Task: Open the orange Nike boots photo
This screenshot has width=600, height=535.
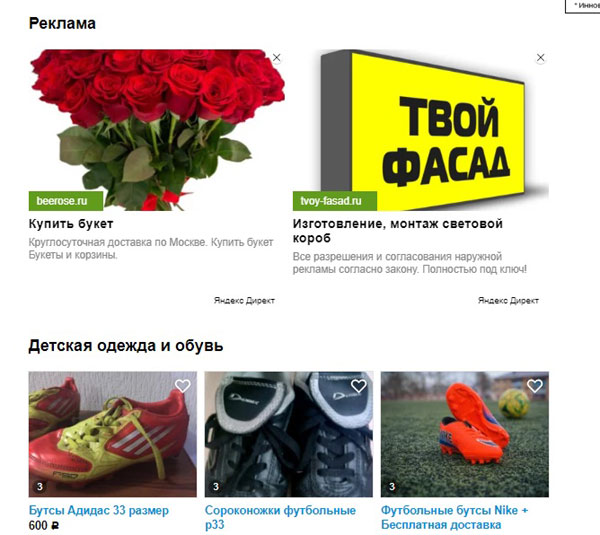Action: point(465,434)
